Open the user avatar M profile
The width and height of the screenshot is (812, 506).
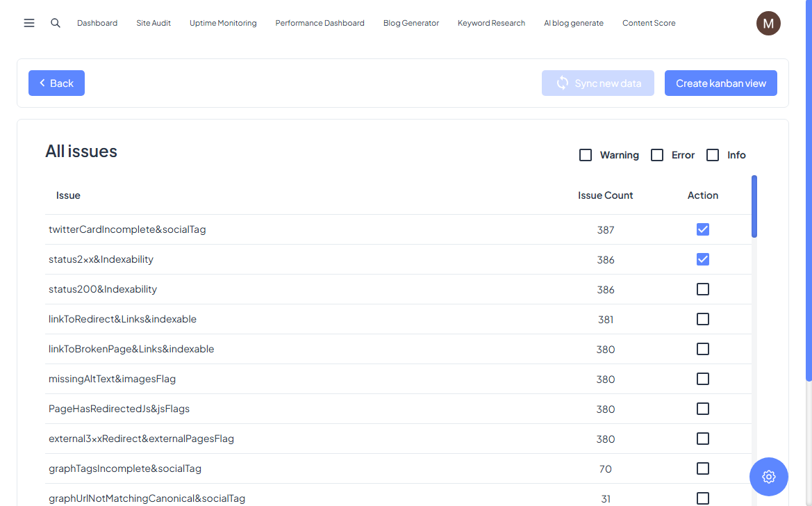click(768, 23)
